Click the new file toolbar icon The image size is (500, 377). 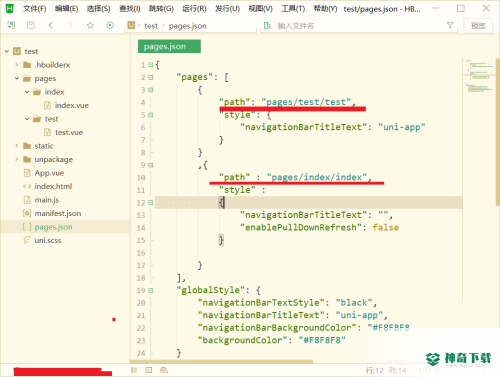pyautogui.click(x=11, y=25)
